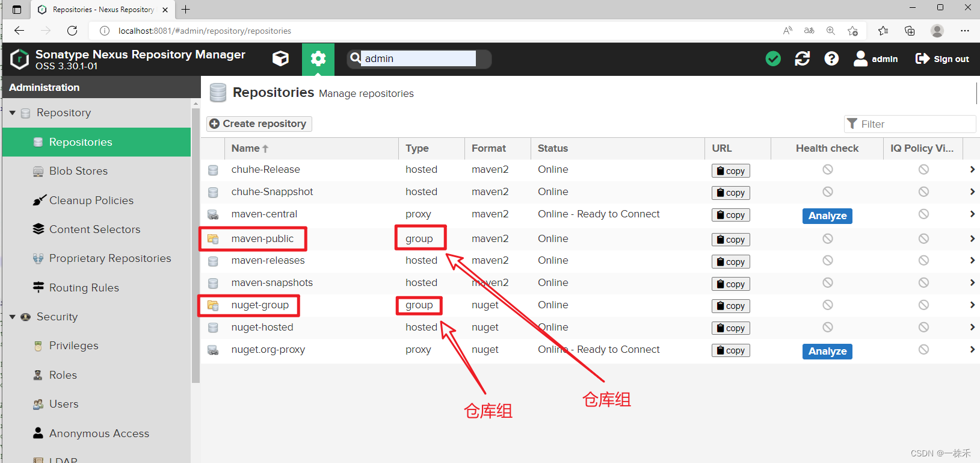Click the maven-public folder group icon
This screenshot has width=980, height=463.
point(213,239)
